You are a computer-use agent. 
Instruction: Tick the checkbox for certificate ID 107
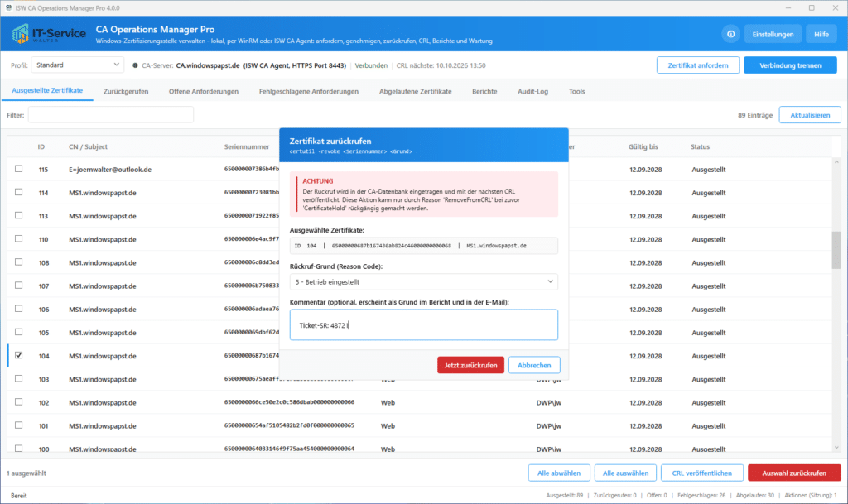[19, 286]
